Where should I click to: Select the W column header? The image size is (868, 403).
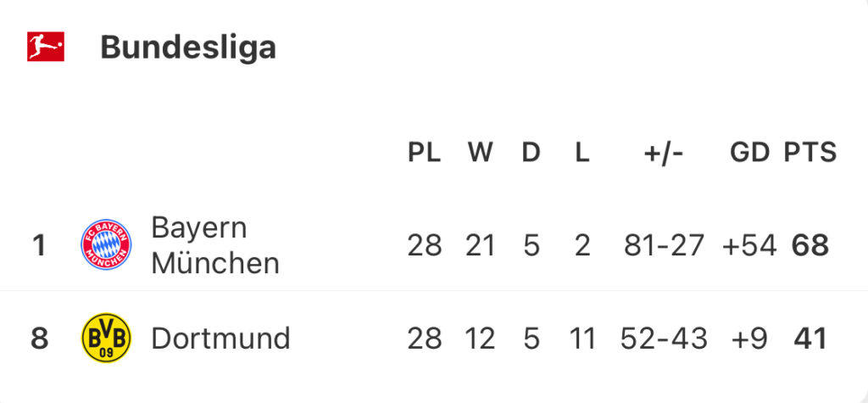point(480,153)
